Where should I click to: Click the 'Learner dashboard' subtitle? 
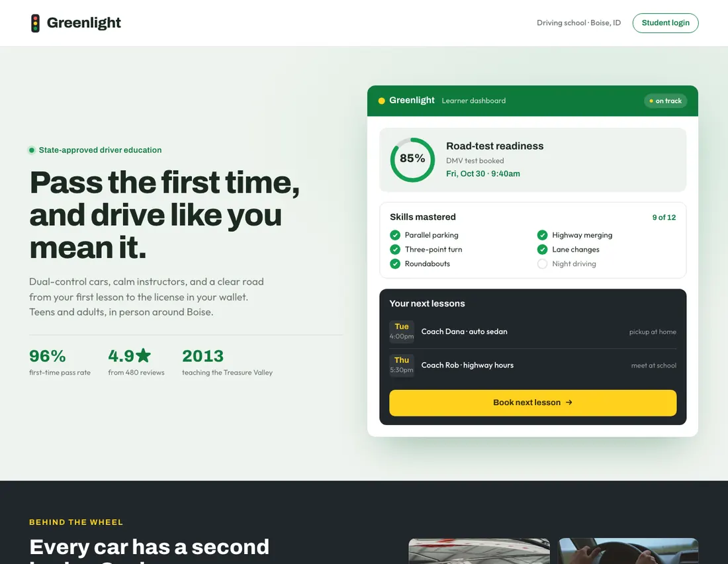(x=474, y=101)
